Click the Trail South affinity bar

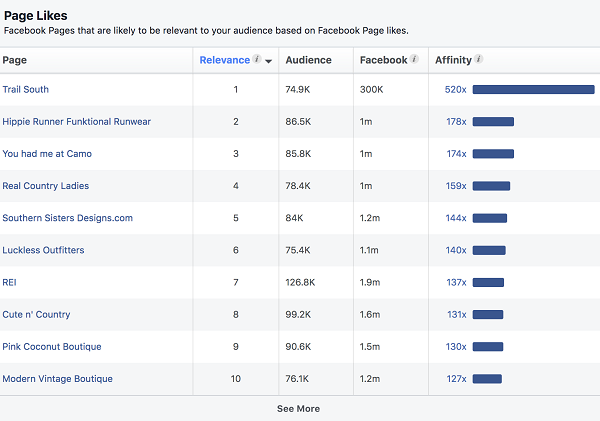533,90
